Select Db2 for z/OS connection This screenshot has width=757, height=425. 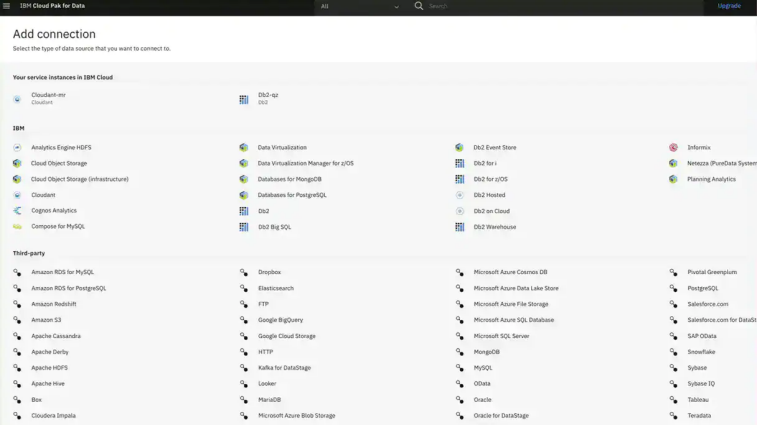(491, 179)
